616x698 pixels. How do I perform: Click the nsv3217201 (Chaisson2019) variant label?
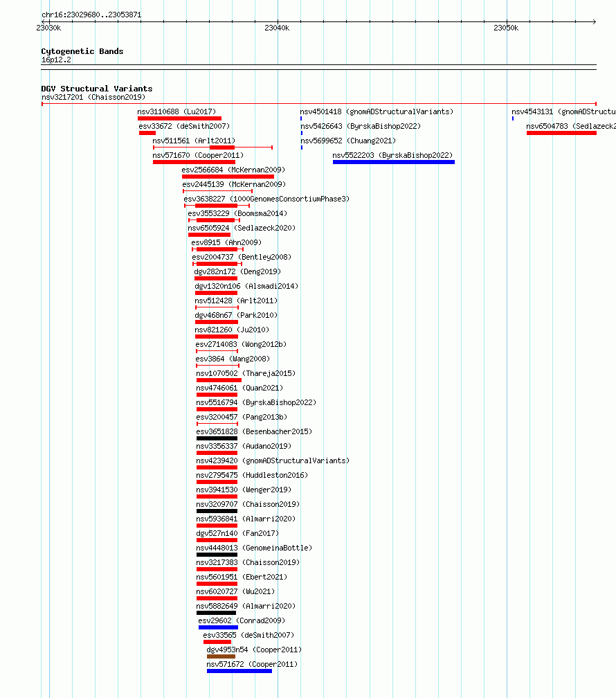[x=93, y=97]
